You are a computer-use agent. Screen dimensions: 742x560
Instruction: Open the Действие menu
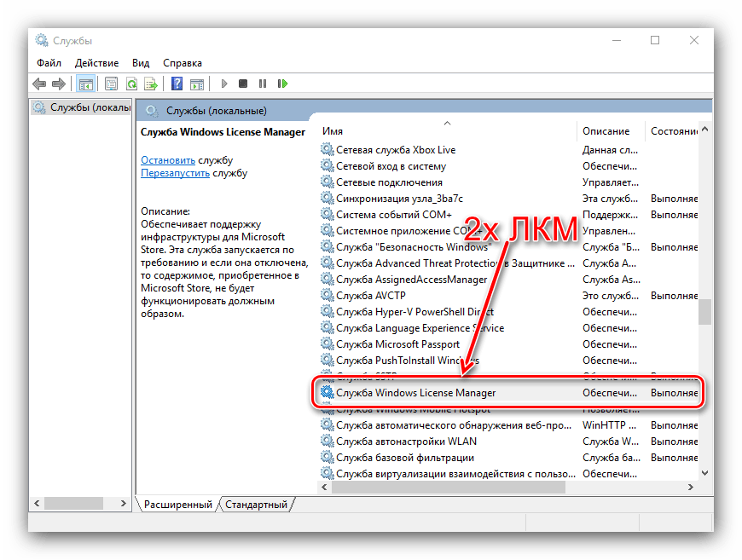point(96,63)
